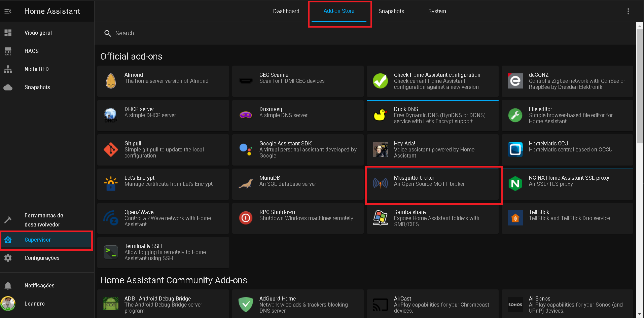The height and width of the screenshot is (318, 644).
Task: Switch to the Dashboard tab
Action: tap(286, 11)
